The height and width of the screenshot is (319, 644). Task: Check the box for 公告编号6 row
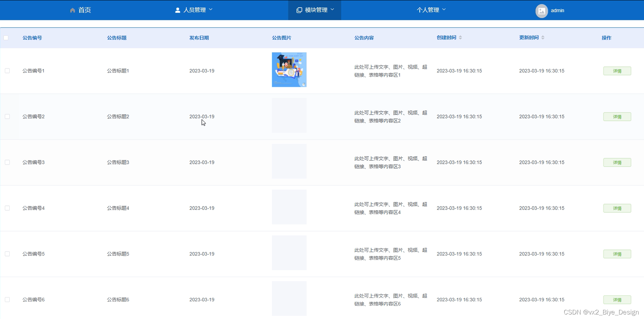click(7, 299)
